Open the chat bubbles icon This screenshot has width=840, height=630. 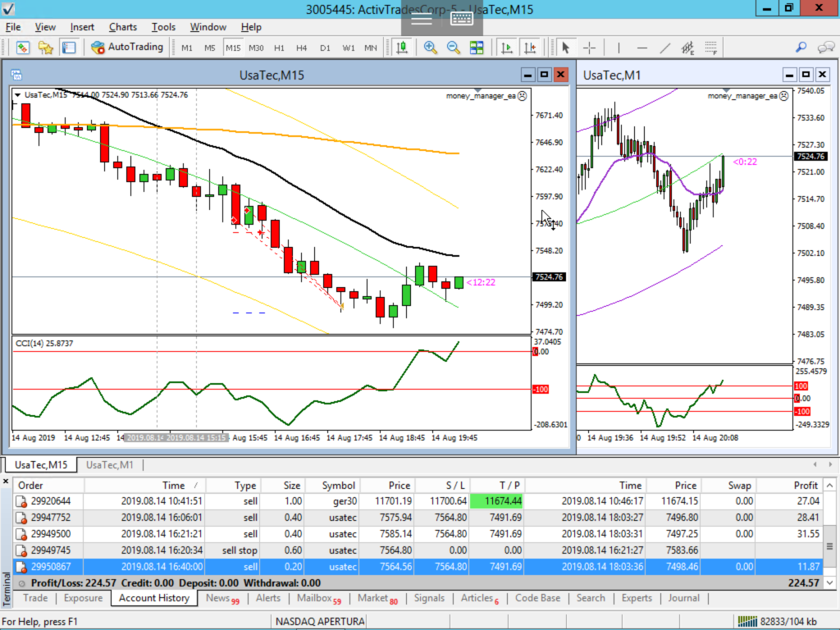coord(825,48)
